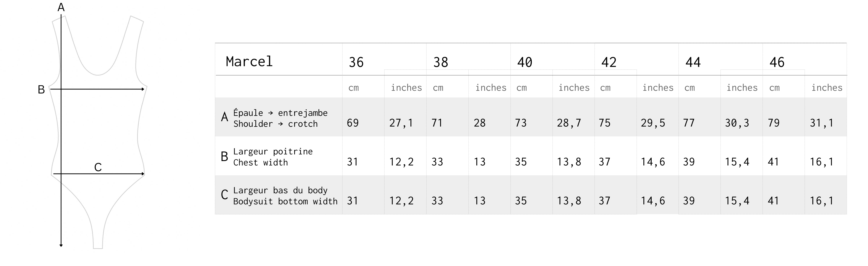Select the "Chest width" row label

tap(261, 163)
